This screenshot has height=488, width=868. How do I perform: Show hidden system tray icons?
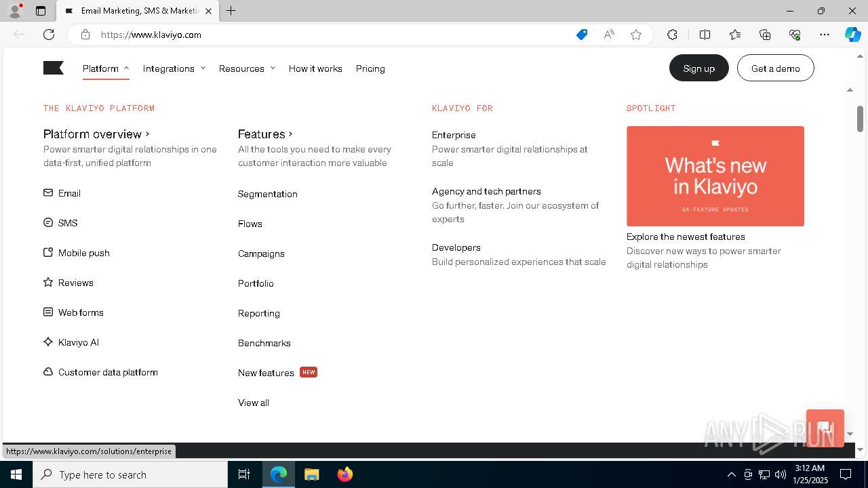click(x=731, y=474)
